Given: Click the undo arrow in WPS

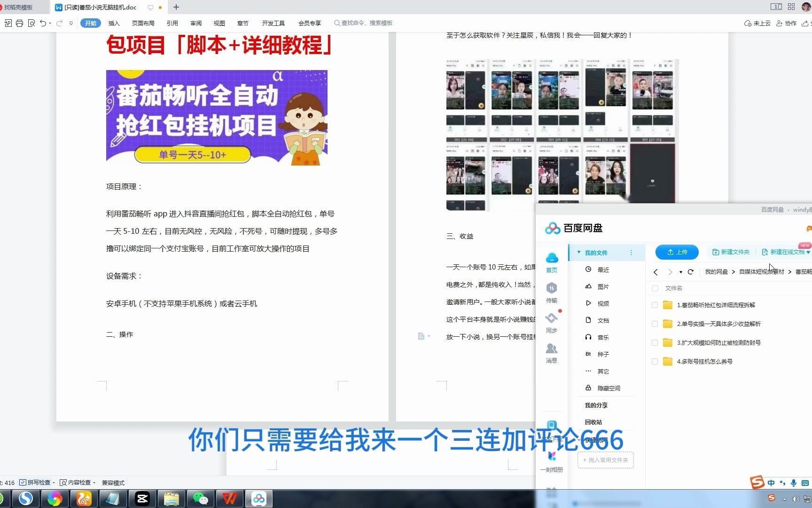Looking at the screenshot, I should click(43, 23).
